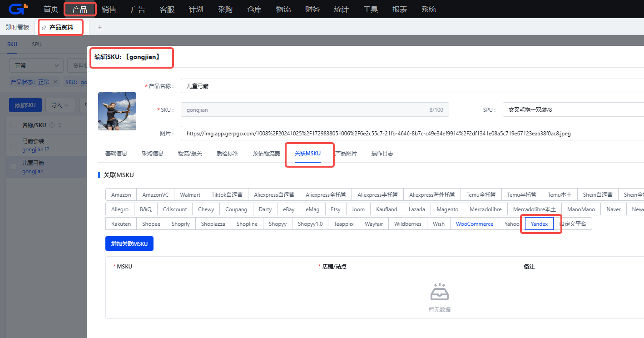Open the 质检标准 tab

click(x=228, y=154)
